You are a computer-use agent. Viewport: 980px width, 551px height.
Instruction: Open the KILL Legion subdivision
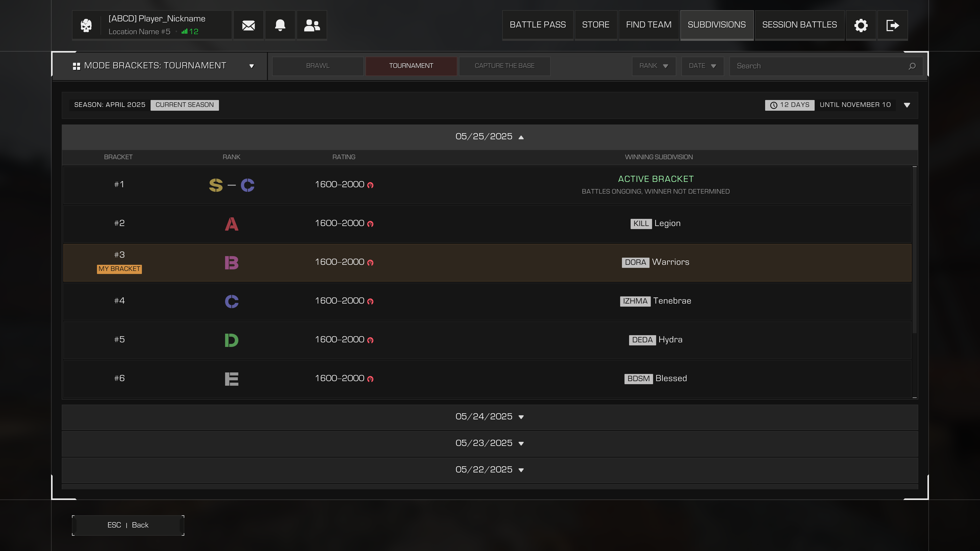click(x=655, y=224)
